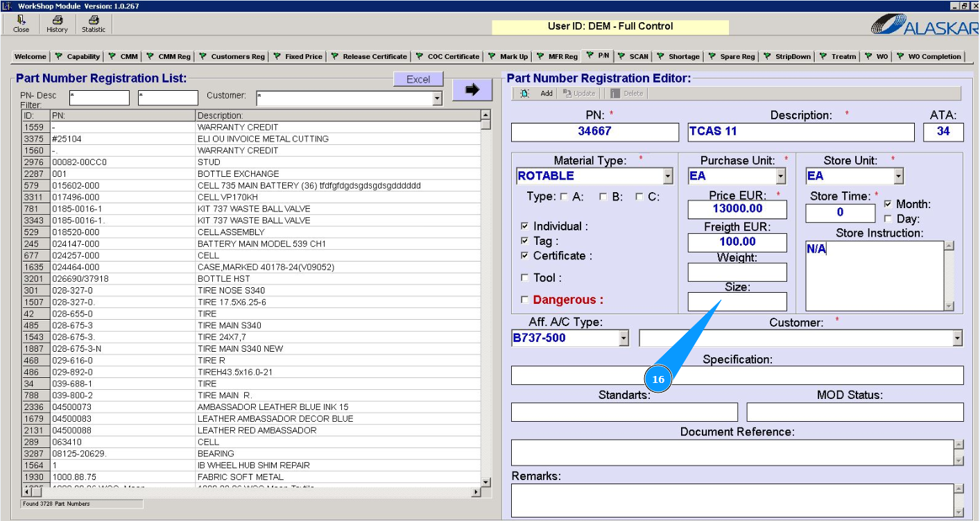Open the COC Certificate tab
This screenshot has width=980, height=521.
447,57
